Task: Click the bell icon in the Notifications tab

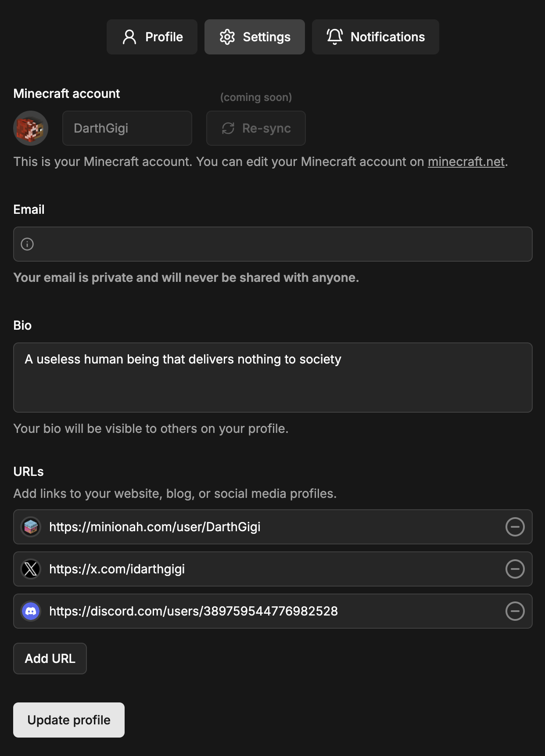Action: point(334,37)
